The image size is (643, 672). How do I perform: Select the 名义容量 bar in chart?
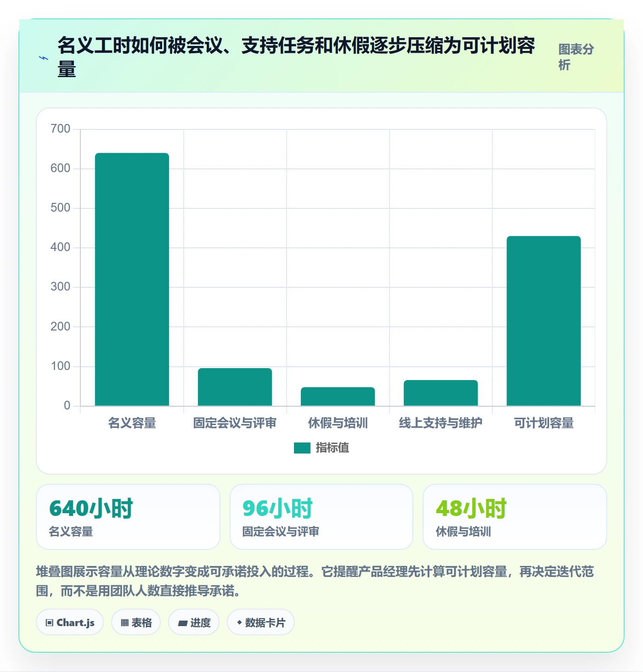[x=132, y=280]
